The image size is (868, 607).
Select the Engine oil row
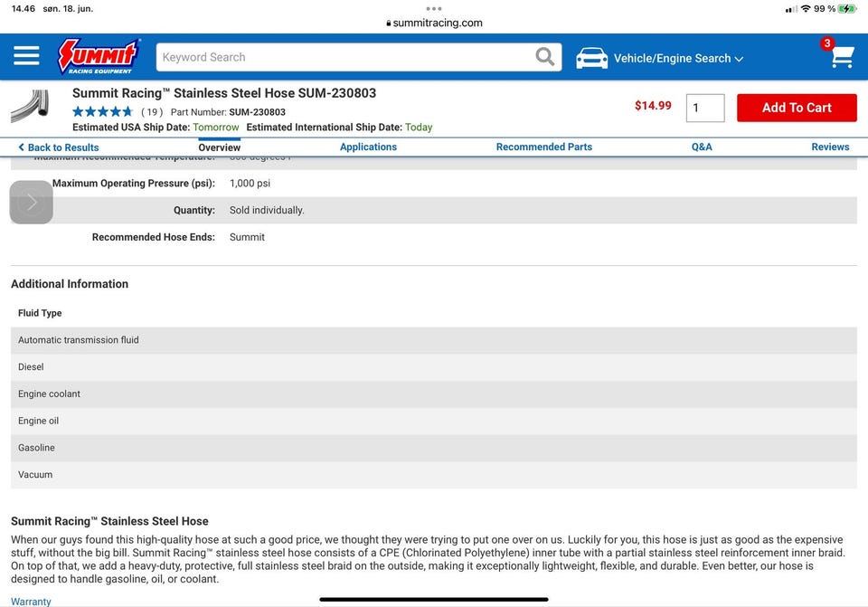click(x=434, y=421)
